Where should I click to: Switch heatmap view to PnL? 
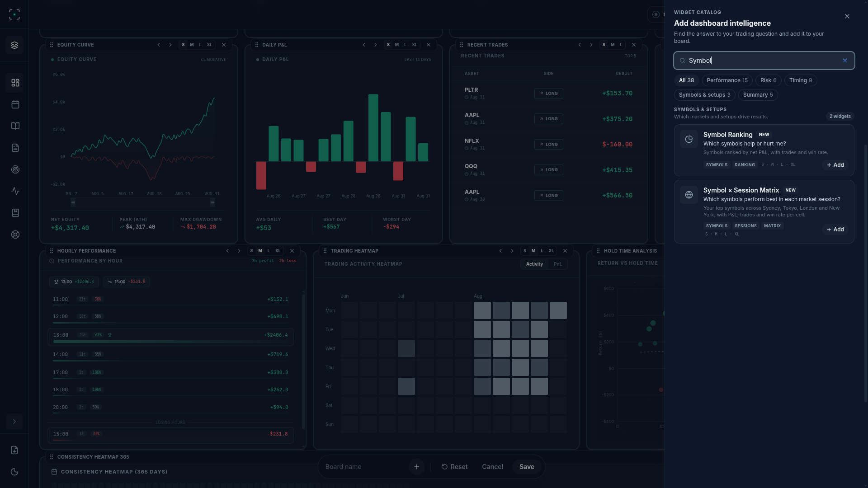click(x=558, y=264)
